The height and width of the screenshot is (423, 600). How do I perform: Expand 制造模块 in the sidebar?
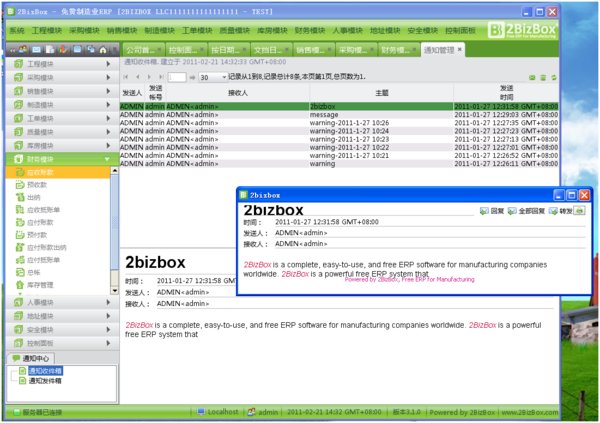click(62, 105)
